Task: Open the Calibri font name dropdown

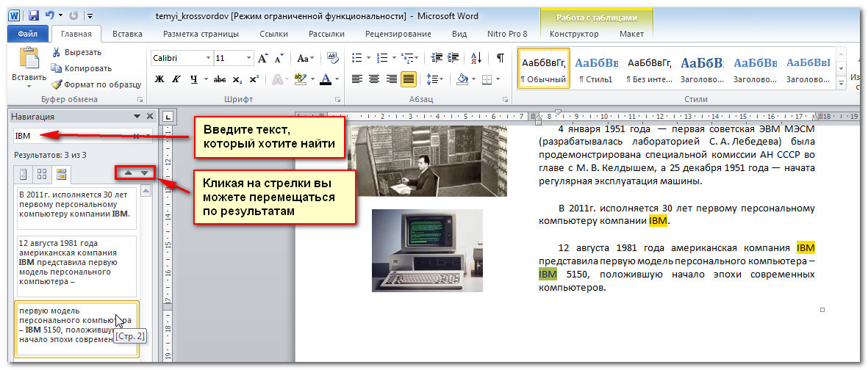Action: coord(208,58)
